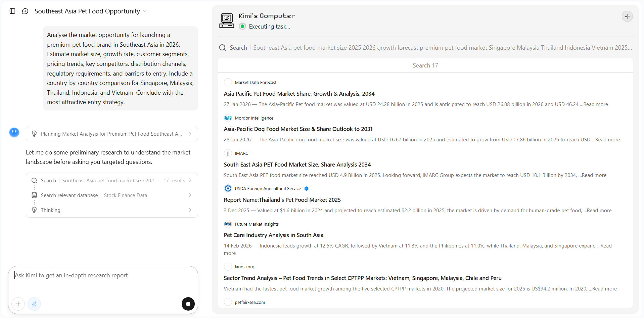Click the search query text in Kimi's Computer

coord(443,48)
